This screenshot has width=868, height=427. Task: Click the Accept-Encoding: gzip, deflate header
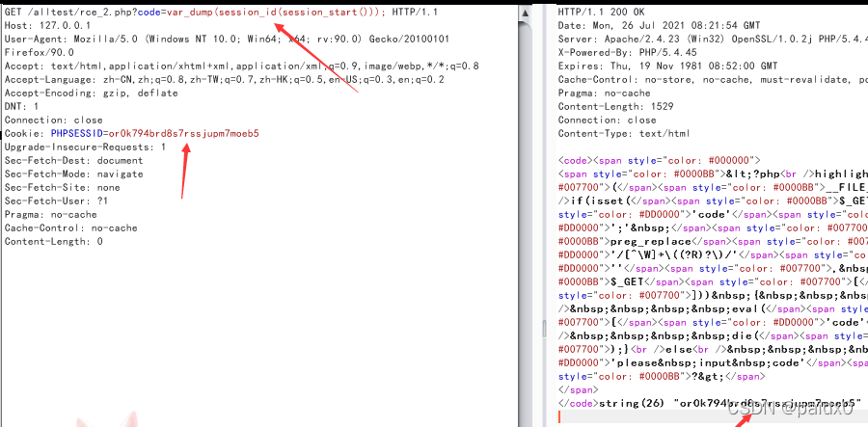tap(92, 93)
